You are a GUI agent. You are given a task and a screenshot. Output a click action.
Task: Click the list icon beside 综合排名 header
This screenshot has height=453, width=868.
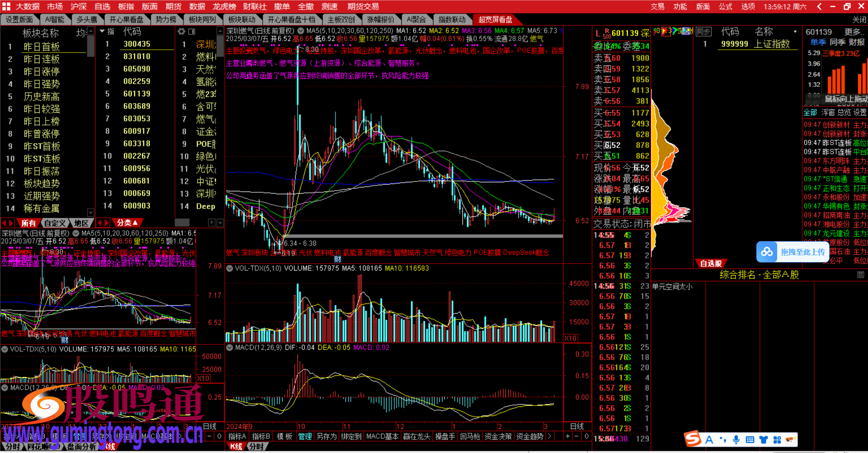[x=860, y=275]
